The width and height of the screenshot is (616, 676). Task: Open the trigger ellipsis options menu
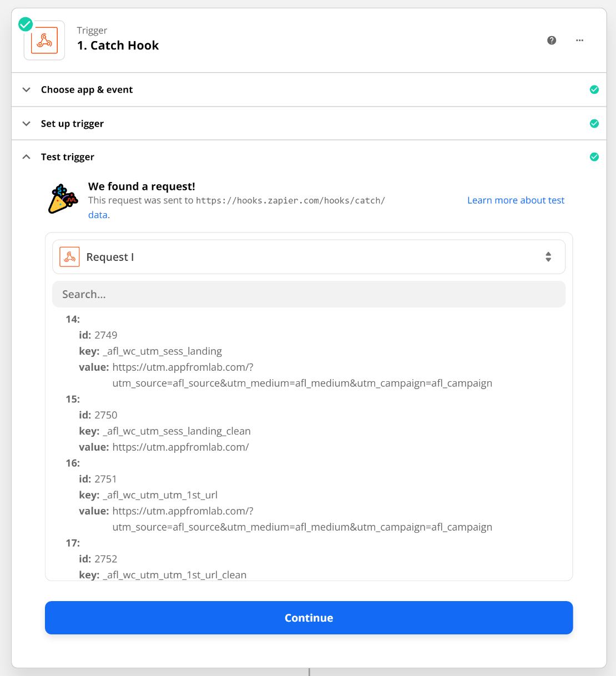(x=579, y=40)
